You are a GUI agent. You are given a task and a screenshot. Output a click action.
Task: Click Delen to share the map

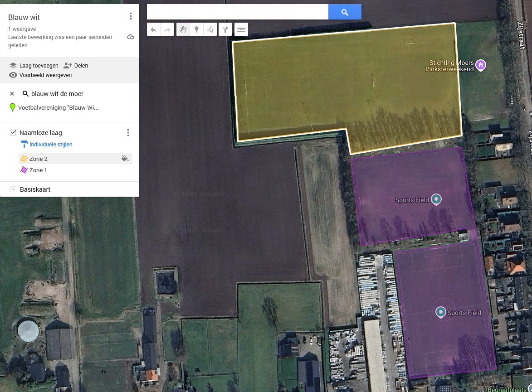[x=81, y=65]
